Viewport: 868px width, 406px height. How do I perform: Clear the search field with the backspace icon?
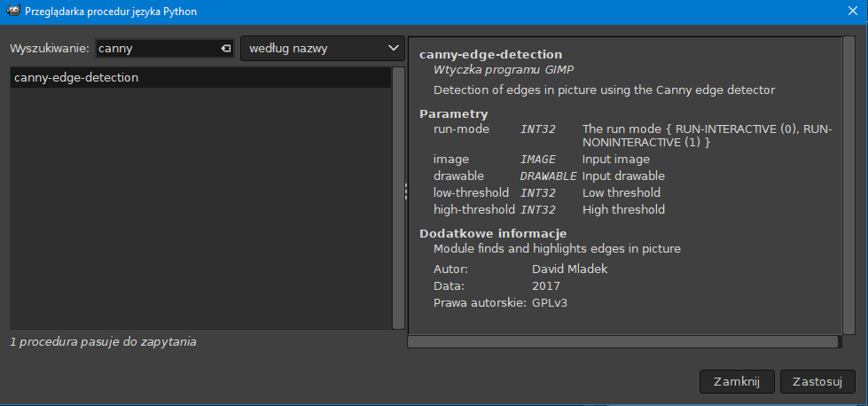coord(226,49)
